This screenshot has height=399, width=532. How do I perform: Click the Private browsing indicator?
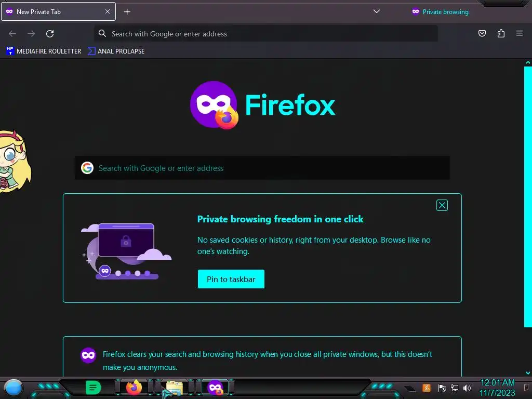tap(440, 12)
